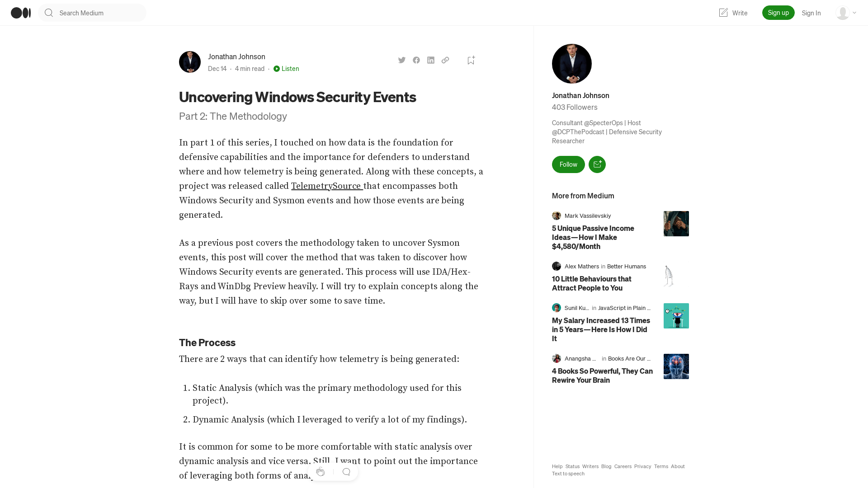The width and height of the screenshot is (868, 488).
Task: Click the user profile avatar dropdown
Action: tap(845, 13)
